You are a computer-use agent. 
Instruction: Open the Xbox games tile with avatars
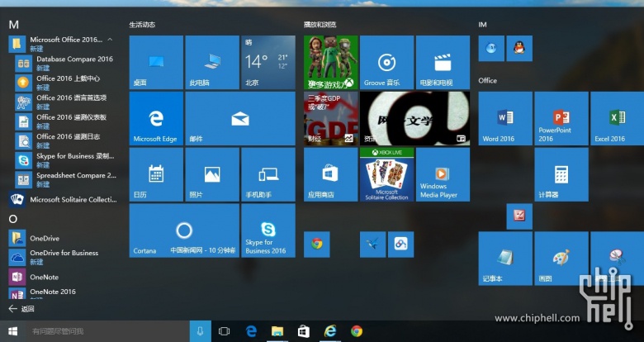tap(331, 63)
